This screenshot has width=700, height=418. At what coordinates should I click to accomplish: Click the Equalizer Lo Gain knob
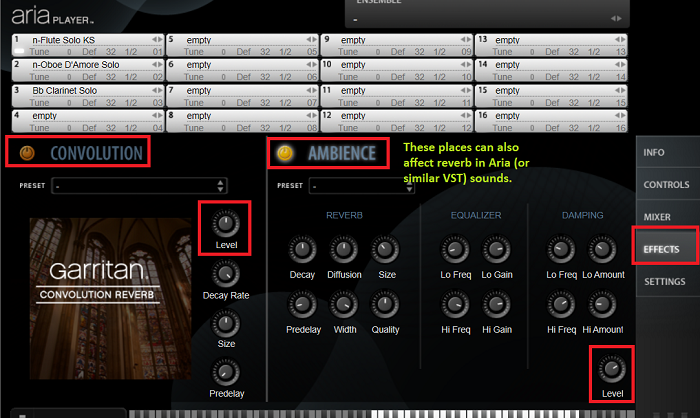[496, 250]
